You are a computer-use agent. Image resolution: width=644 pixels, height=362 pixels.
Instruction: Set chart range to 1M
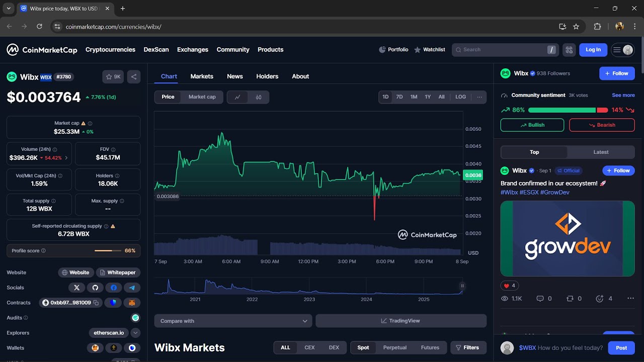tap(414, 97)
